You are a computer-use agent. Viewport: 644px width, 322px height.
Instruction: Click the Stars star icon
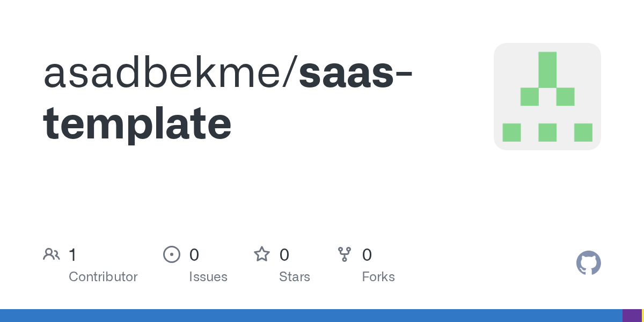tap(261, 254)
